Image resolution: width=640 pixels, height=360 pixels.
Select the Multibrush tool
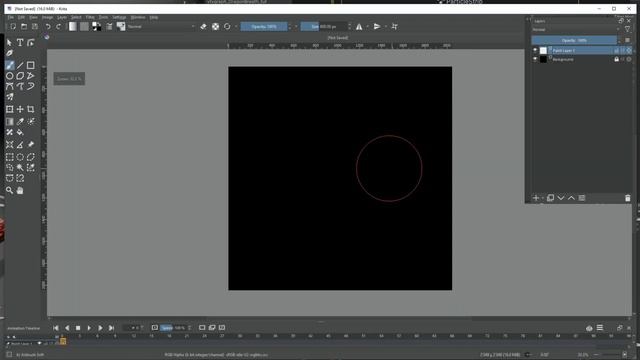pyautogui.click(x=9, y=97)
